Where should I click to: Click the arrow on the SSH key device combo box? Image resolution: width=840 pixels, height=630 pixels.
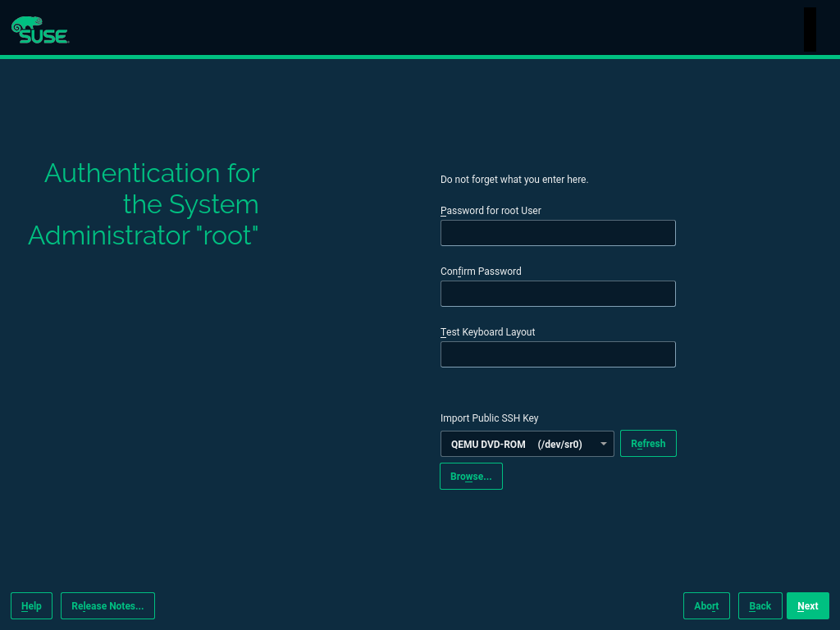pyautogui.click(x=604, y=444)
